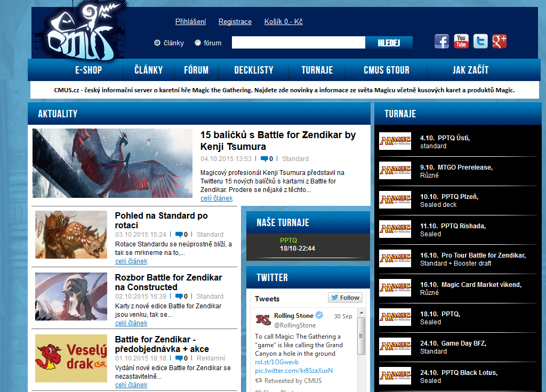Click Magic logo beside Pro Tour Battle for Zendikar
The height and width of the screenshot is (392, 546).
[395, 259]
